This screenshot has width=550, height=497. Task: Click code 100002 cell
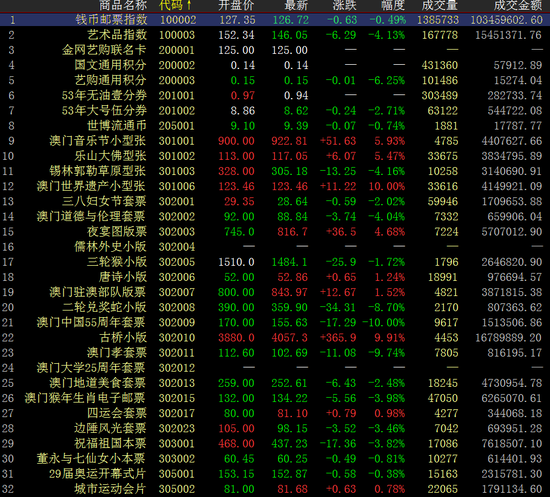(x=178, y=20)
